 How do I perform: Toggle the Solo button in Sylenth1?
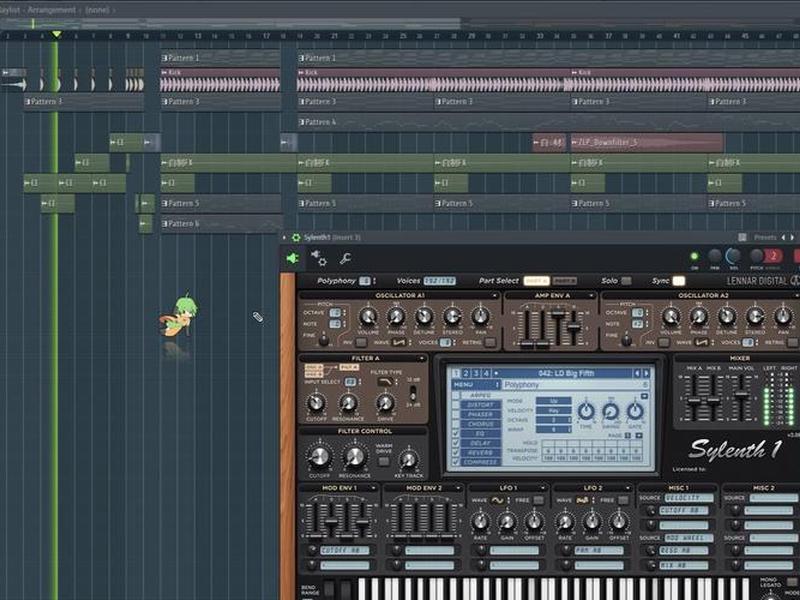click(626, 281)
